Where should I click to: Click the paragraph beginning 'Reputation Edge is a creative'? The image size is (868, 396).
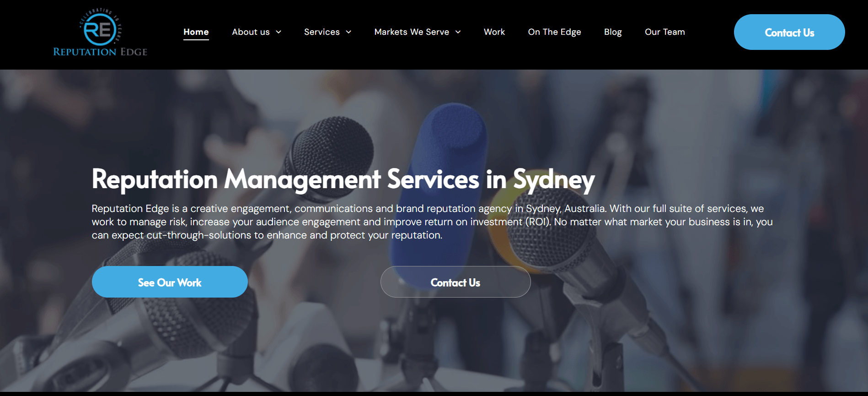click(432, 222)
